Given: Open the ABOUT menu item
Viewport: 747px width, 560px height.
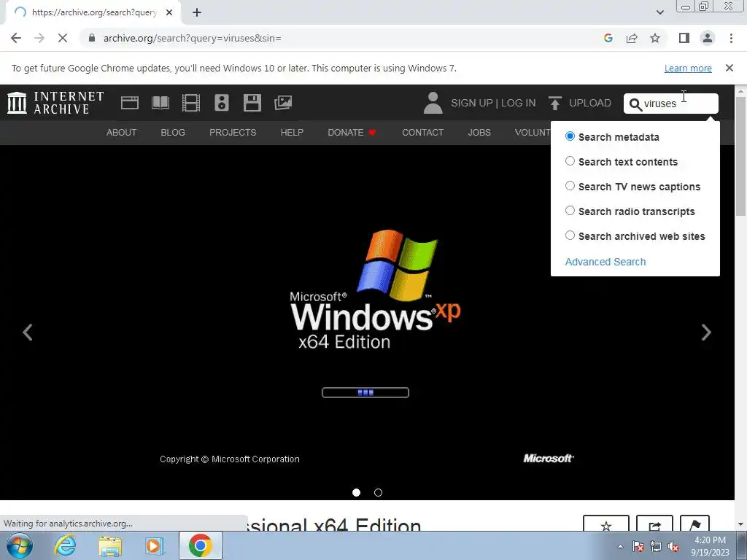Looking at the screenshot, I should (x=122, y=133).
